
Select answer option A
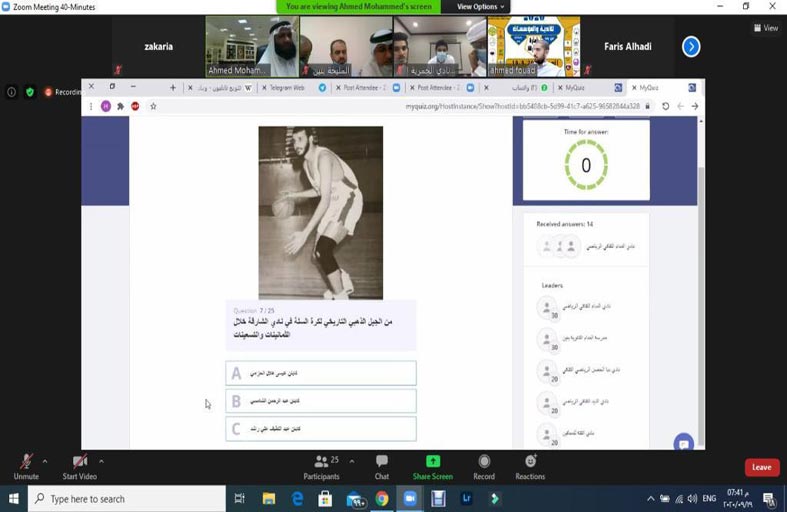(320, 373)
